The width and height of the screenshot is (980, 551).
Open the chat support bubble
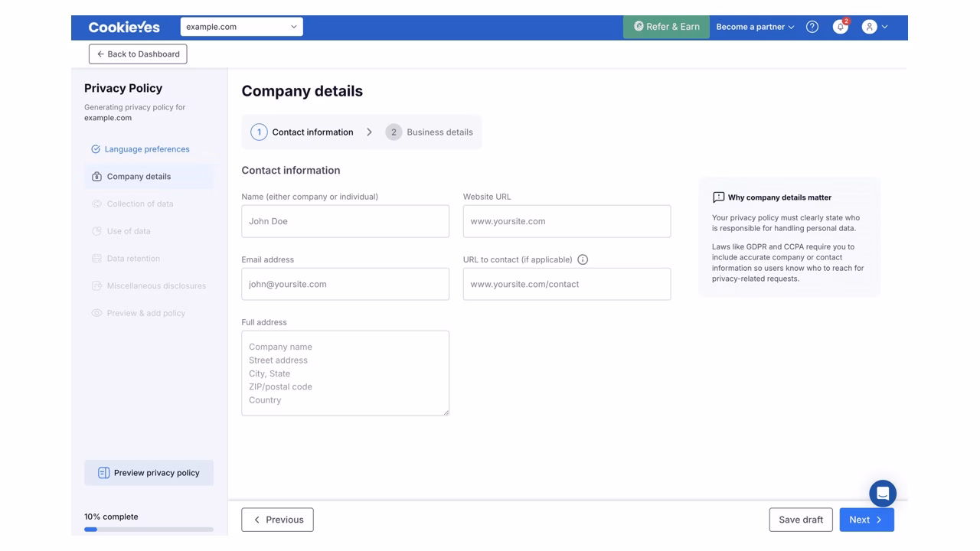click(x=883, y=494)
